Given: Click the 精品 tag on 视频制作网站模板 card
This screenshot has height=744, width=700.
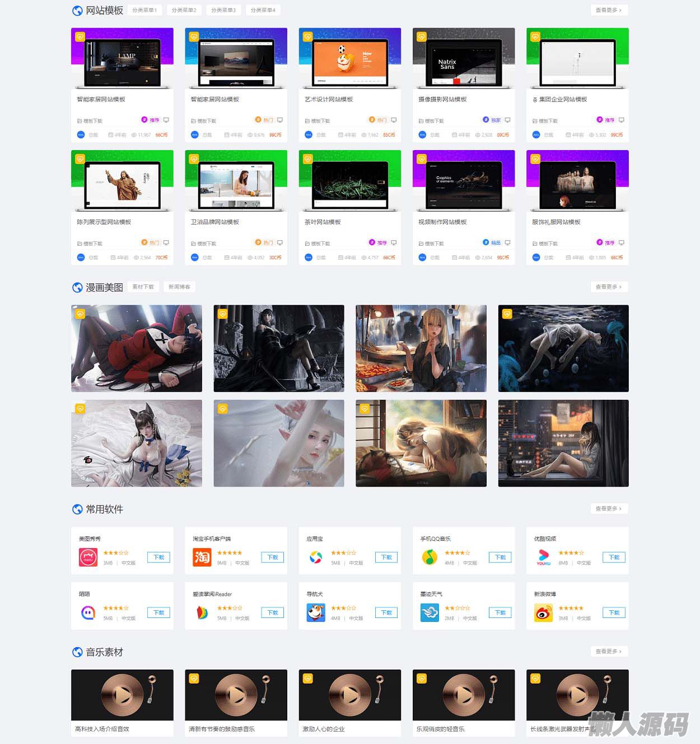Looking at the screenshot, I should pos(492,242).
